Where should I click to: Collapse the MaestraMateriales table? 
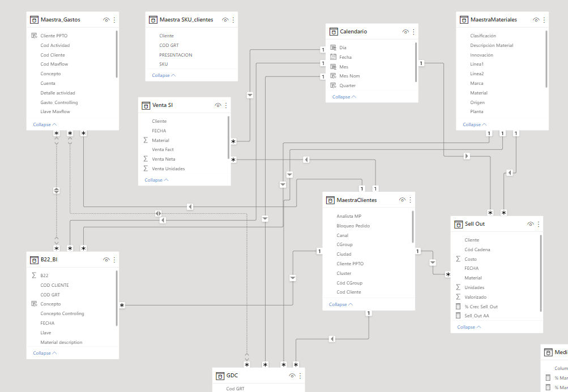click(x=475, y=124)
